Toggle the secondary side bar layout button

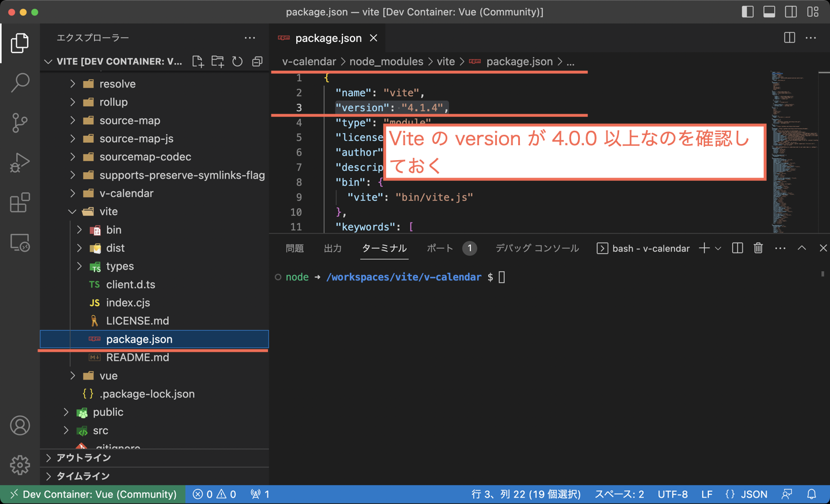791,12
